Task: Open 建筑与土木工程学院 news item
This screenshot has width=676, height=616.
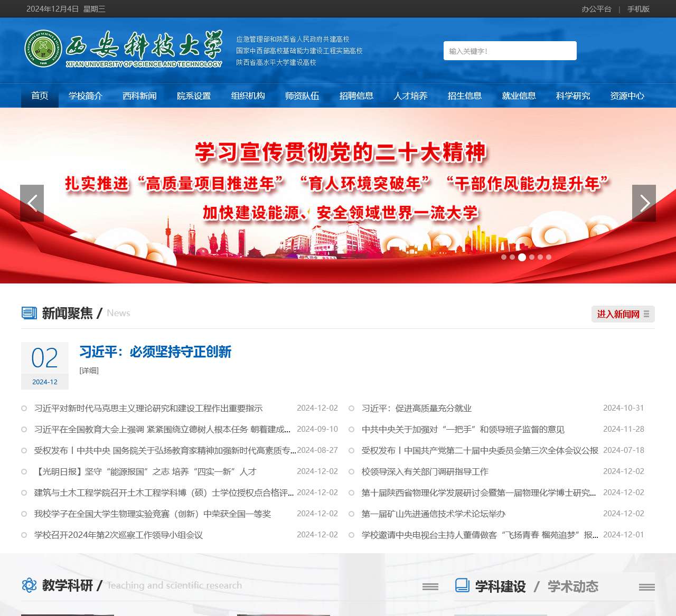Action: [164, 492]
